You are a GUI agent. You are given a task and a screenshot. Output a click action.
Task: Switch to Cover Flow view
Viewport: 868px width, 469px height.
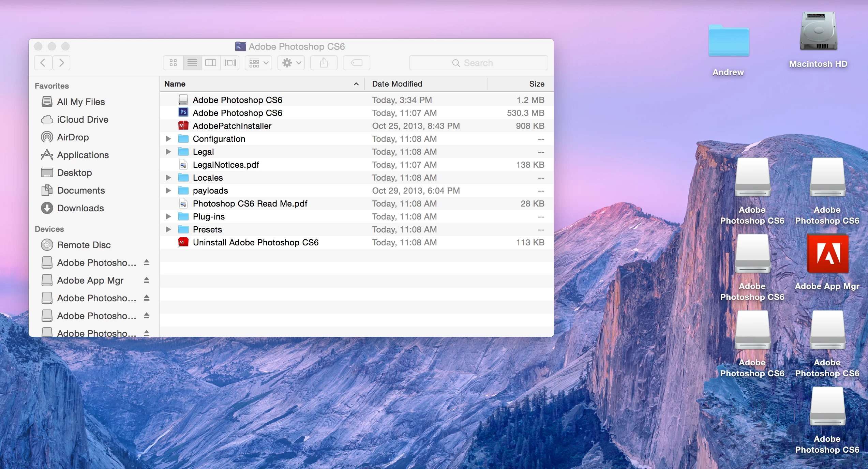pos(230,63)
